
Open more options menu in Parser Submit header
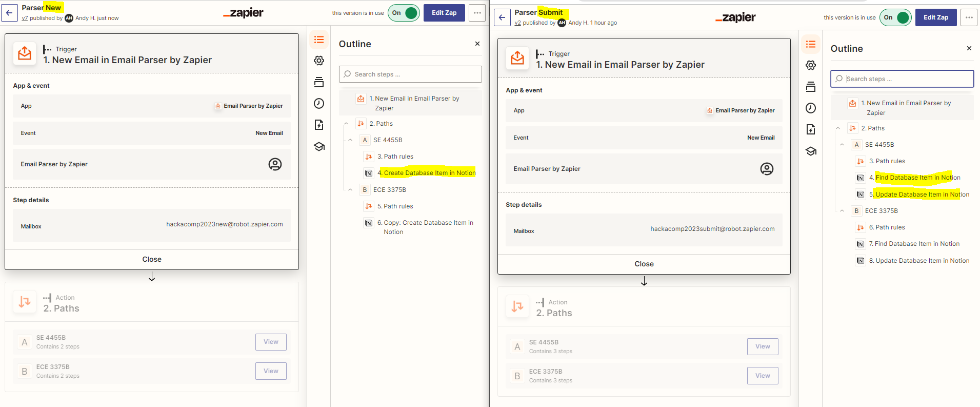(x=969, y=17)
